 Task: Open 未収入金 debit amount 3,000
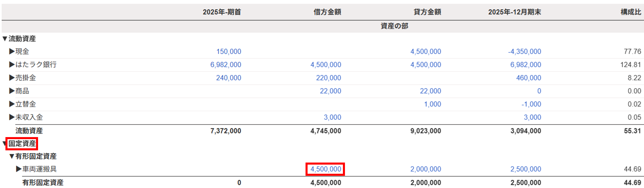point(332,117)
